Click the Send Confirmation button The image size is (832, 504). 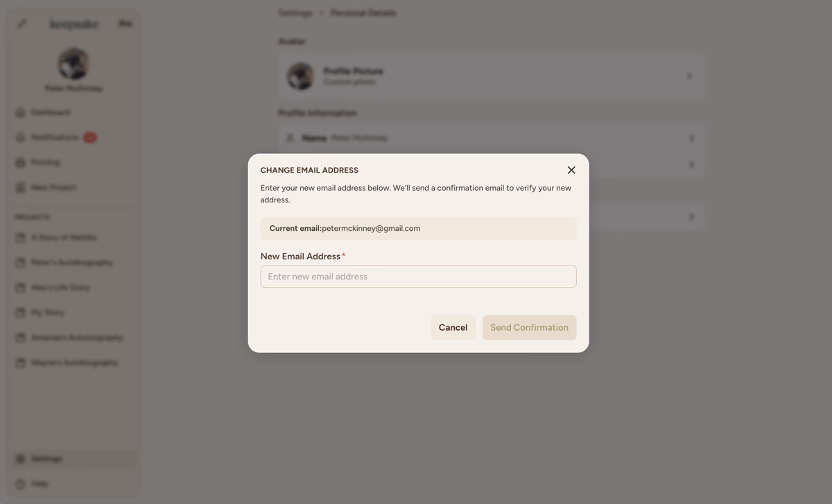[x=529, y=328]
